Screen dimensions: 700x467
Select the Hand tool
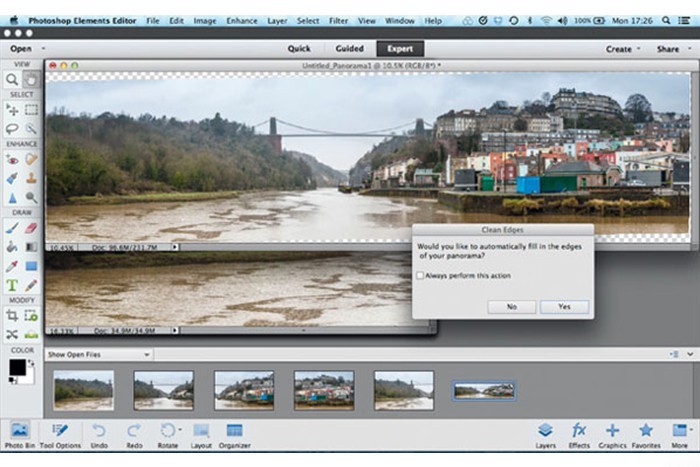[x=31, y=79]
